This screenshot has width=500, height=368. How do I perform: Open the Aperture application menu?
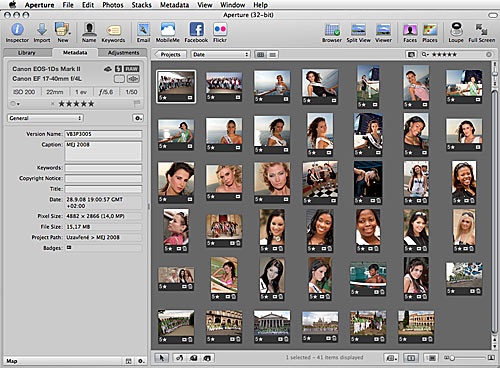coord(39,5)
